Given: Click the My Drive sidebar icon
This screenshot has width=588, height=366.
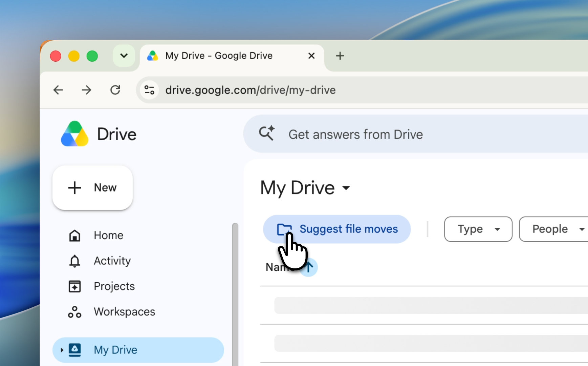Looking at the screenshot, I should [x=74, y=350].
